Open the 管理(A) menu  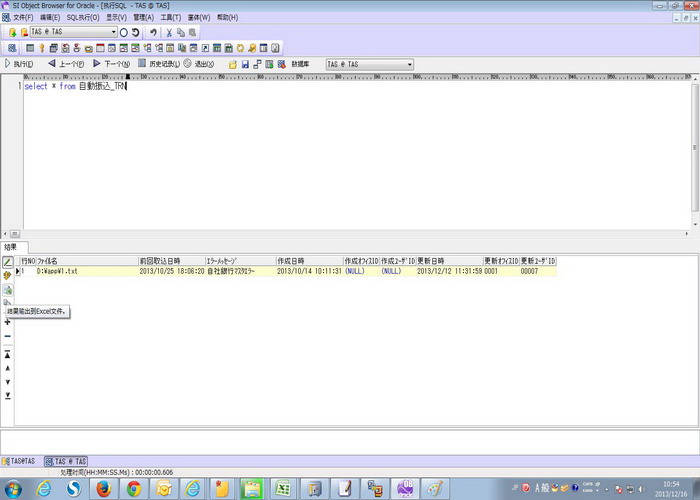[144, 17]
